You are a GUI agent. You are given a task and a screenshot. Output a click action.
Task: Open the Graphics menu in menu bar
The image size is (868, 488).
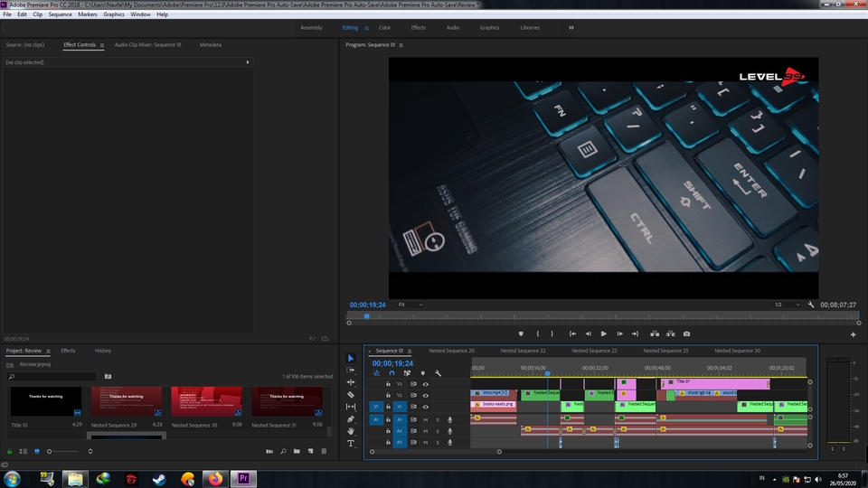coord(114,14)
